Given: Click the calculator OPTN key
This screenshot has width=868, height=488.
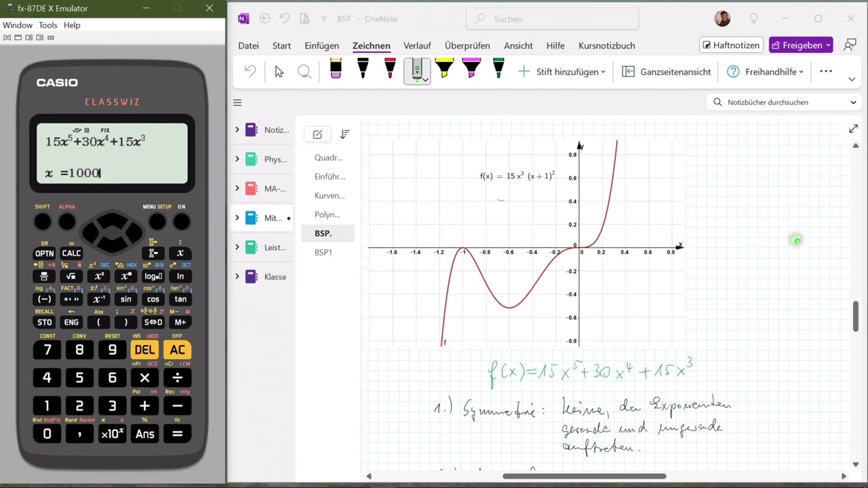Looking at the screenshot, I should pos(44,253).
